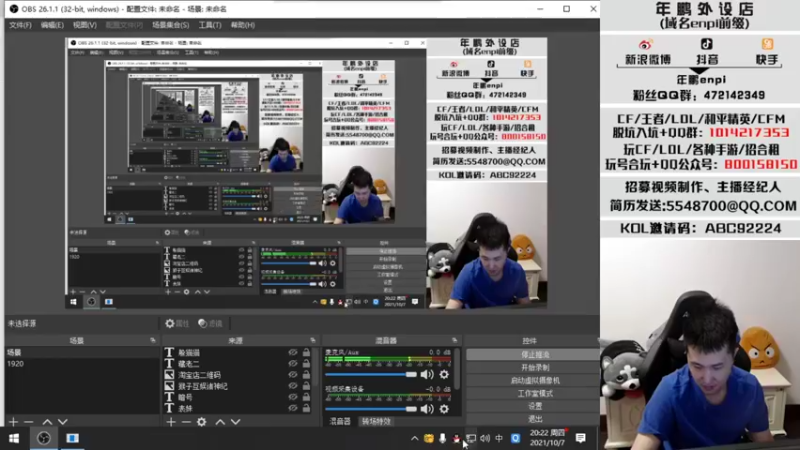Click the blue Q tray icon
The image size is (800, 450).
coord(515,438)
